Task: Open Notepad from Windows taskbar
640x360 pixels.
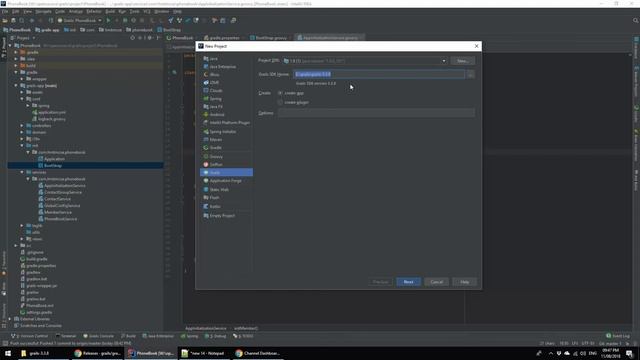Action: 203,353
